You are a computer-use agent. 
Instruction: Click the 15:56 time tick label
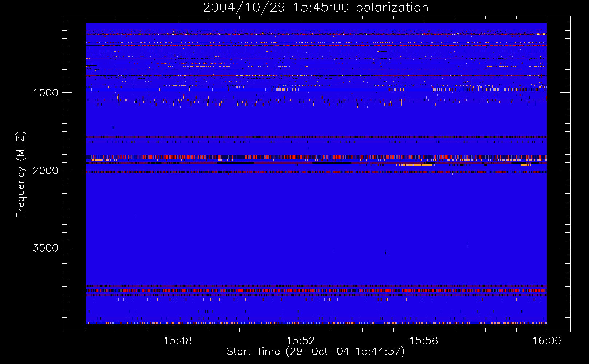click(x=424, y=341)
